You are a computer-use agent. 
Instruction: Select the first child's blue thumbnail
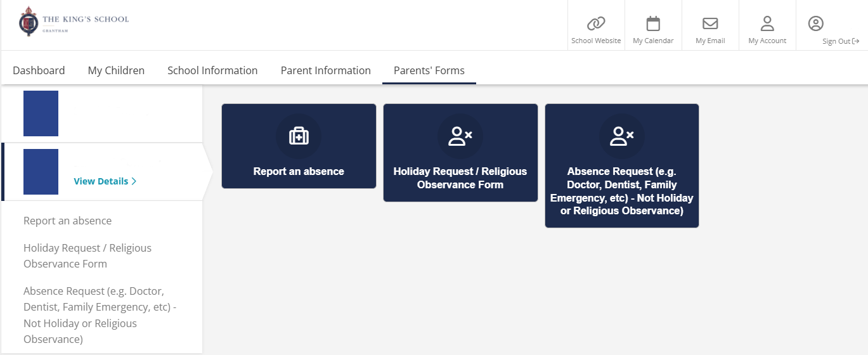tap(41, 113)
